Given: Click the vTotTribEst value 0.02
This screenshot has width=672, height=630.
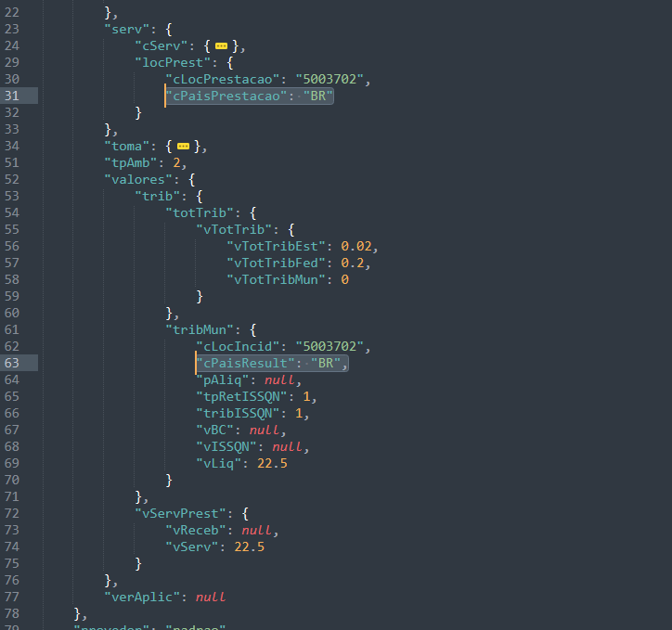Looking at the screenshot, I should 359,246.
